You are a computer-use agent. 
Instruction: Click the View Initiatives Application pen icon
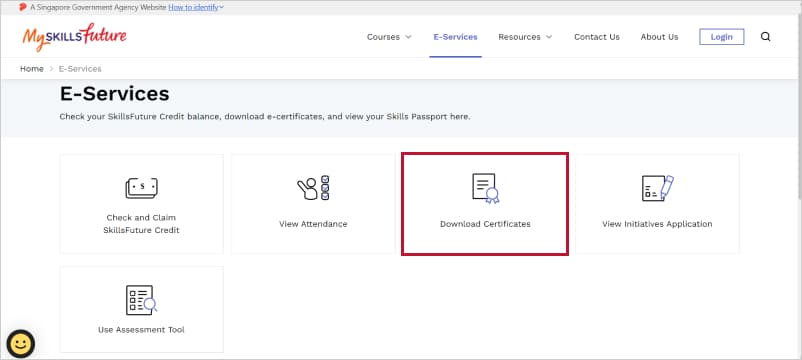coord(657,188)
